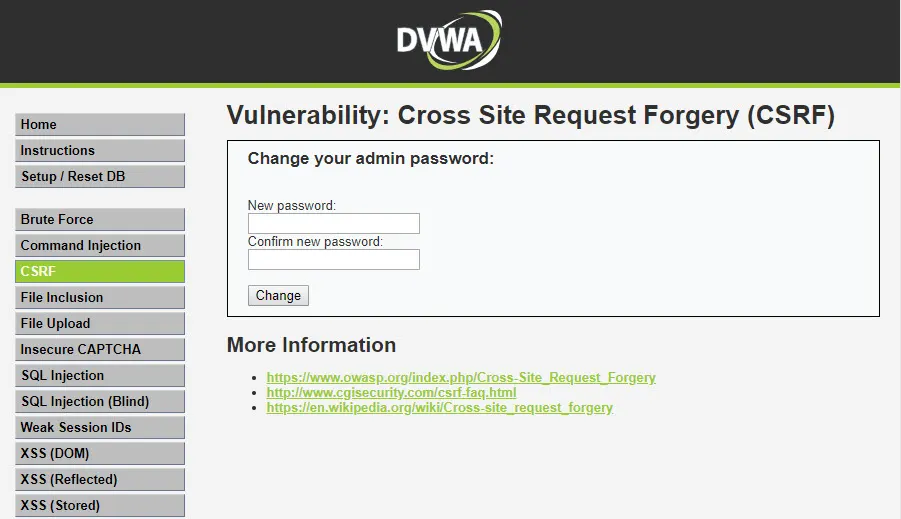Select SQL Injection (Blind) item

(100, 402)
